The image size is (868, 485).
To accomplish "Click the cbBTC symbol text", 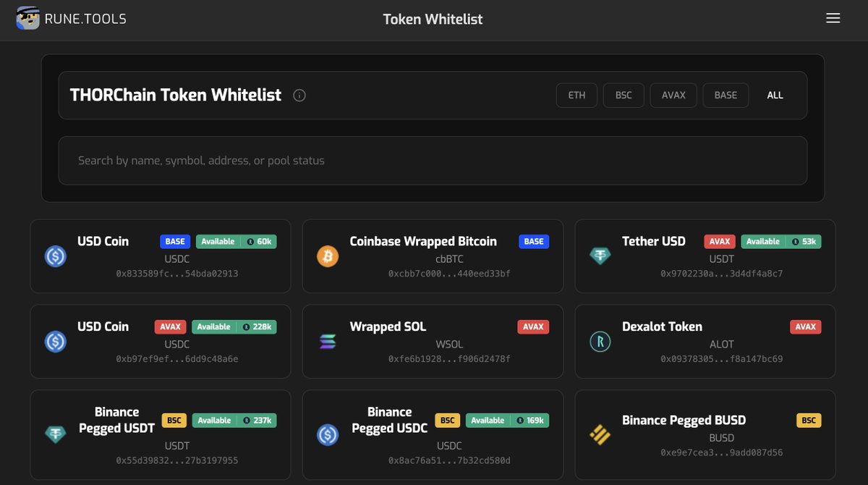I will point(449,259).
